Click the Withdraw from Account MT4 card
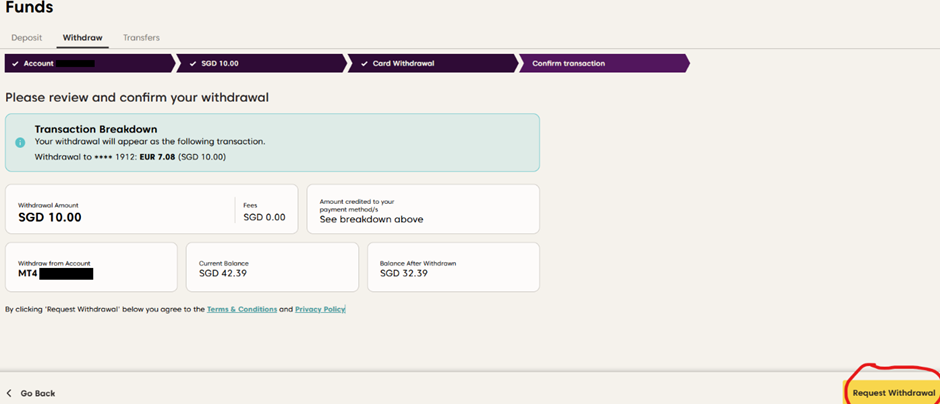Viewport: 940px width, 404px height. (x=91, y=267)
